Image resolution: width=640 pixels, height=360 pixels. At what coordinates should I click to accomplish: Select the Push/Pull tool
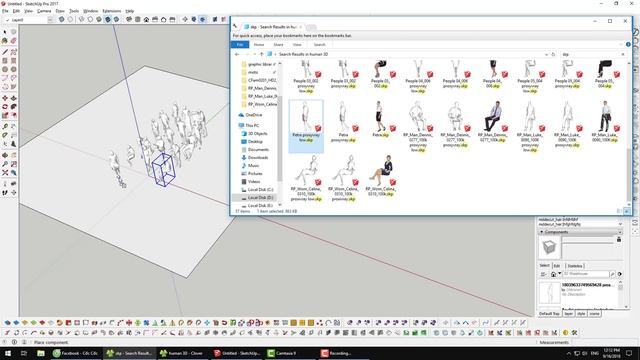13,98
